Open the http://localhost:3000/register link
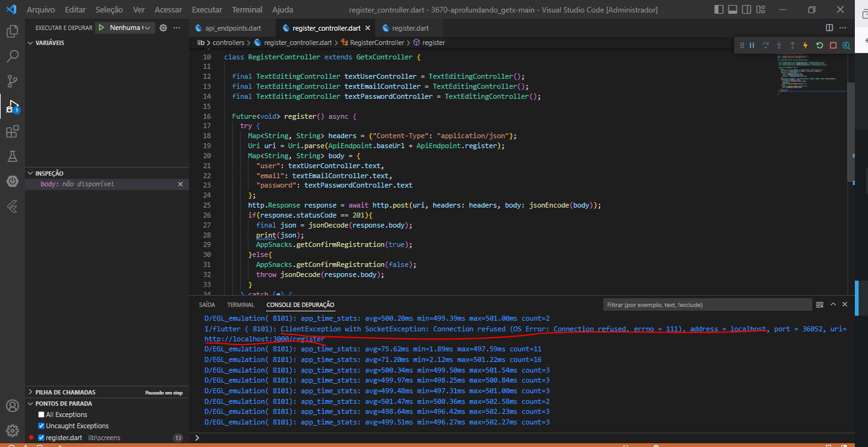The height and width of the screenshot is (447, 868). point(264,339)
